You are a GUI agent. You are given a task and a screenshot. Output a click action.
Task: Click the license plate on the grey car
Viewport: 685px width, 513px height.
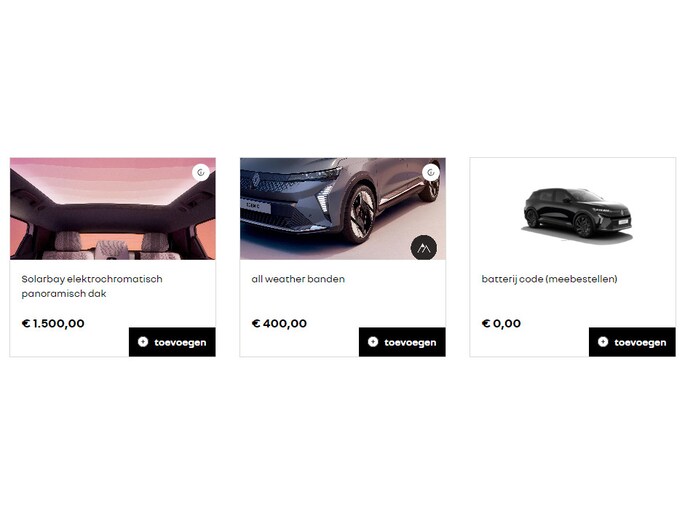(x=256, y=205)
